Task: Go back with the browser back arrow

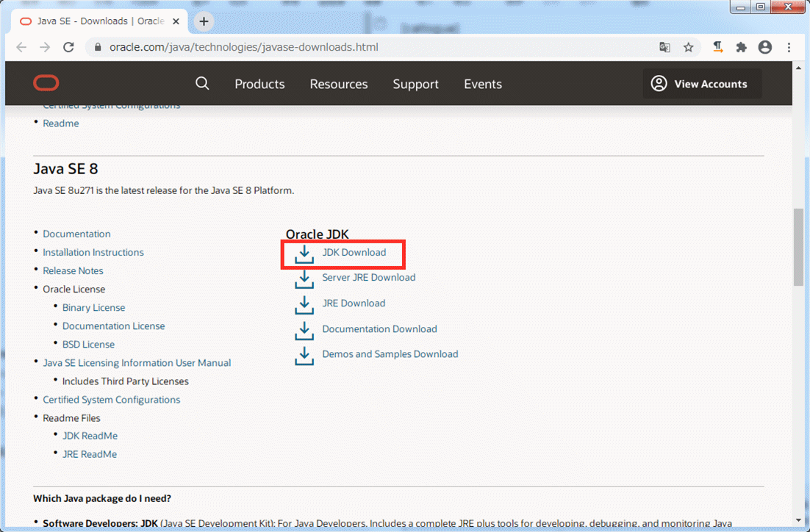Action: click(x=21, y=47)
